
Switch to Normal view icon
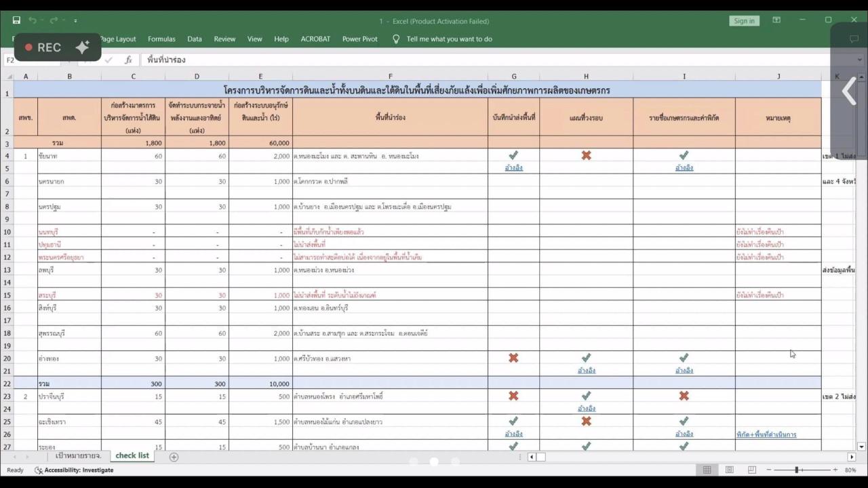click(x=707, y=470)
